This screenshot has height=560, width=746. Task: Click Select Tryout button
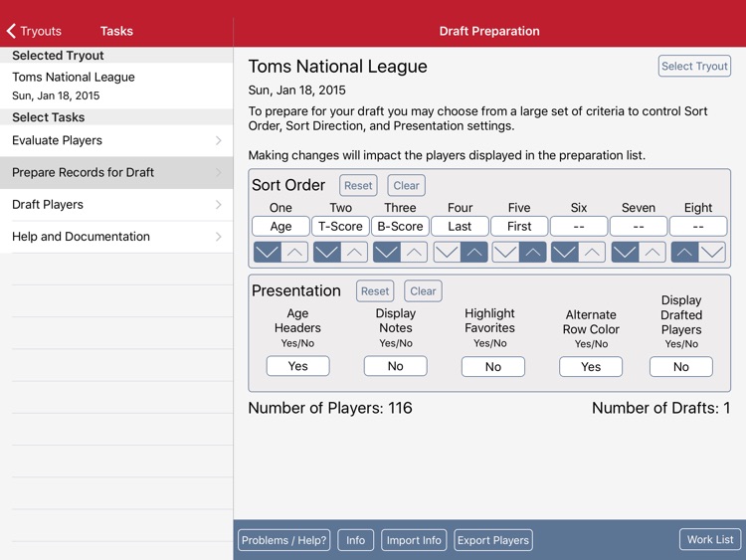point(694,66)
